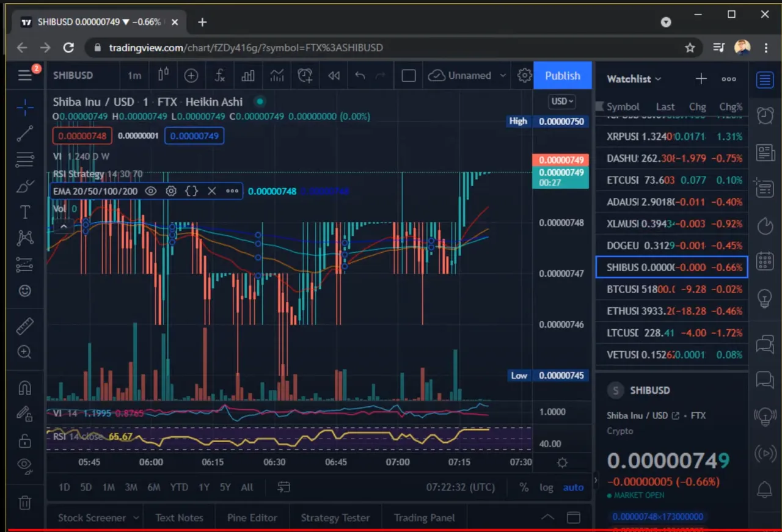Image resolution: width=782 pixels, height=532 pixels.
Task: Expand the bottom panel chevron
Action: point(548,517)
